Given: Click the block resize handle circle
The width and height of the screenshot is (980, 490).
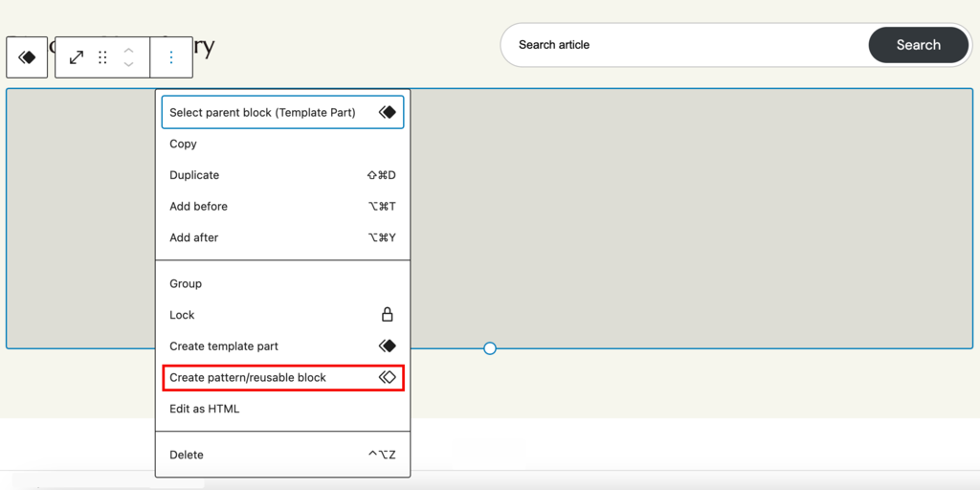Looking at the screenshot, I should coord(490,348).
